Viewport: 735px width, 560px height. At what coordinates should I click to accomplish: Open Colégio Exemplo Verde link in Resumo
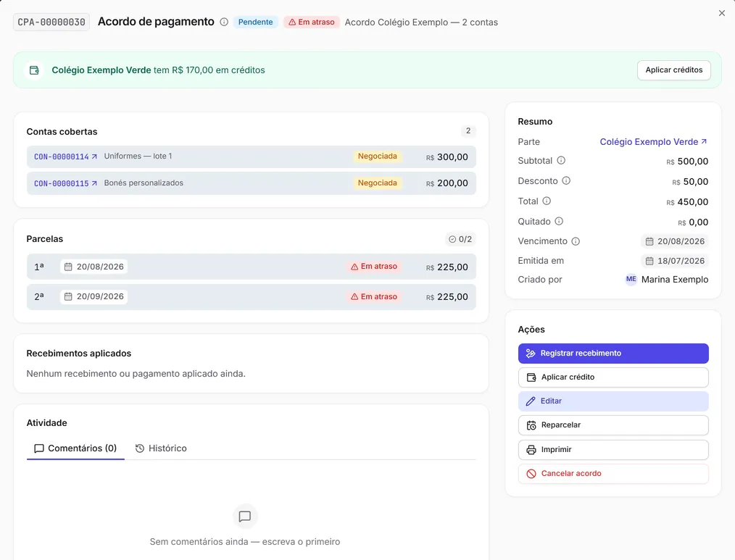[x=653, y=142]
